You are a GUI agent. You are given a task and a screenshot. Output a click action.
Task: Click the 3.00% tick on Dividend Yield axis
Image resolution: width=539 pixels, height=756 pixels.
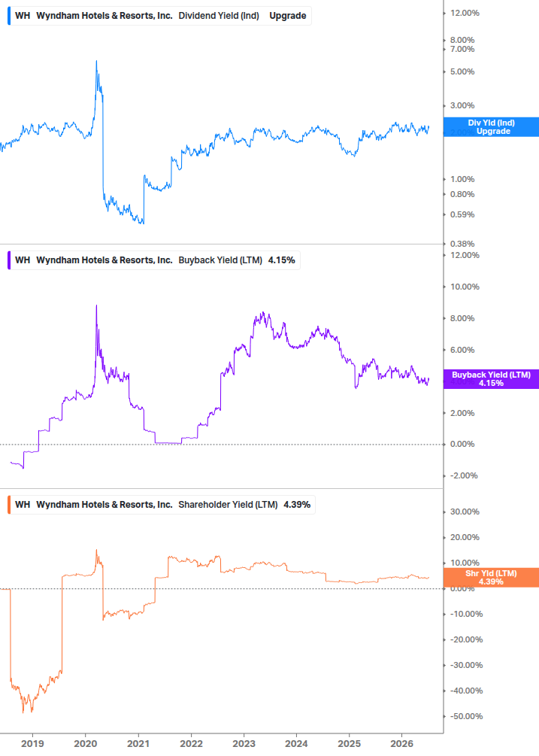pyautogui.click(x=462, y=105)
